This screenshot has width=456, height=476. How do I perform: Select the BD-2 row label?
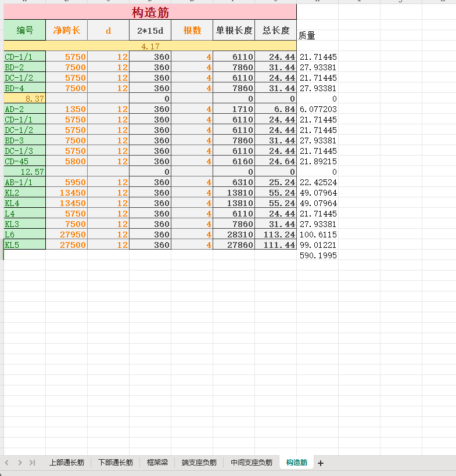click(24, 67)
